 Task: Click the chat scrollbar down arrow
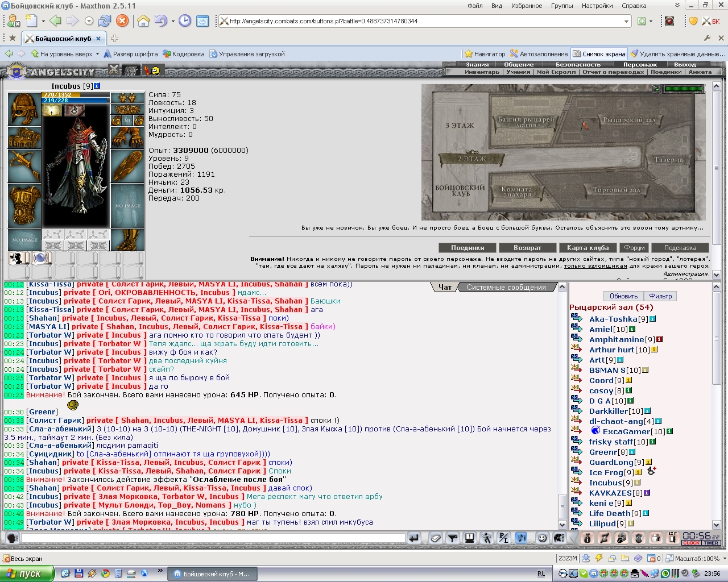(x=562, y=525)
